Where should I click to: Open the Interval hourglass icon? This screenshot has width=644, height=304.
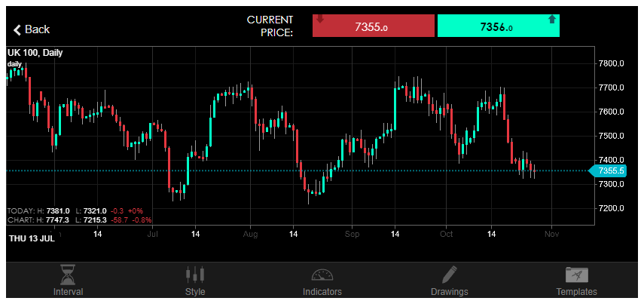coord(69,275)
